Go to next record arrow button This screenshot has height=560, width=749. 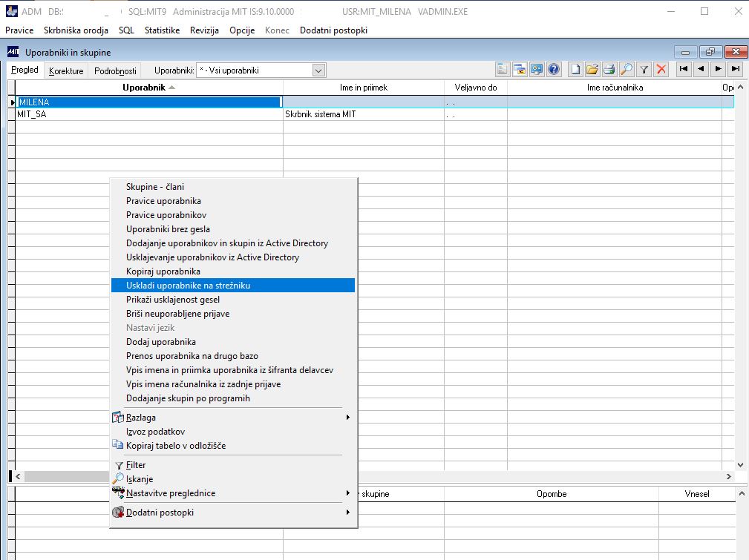click(718, 69)
